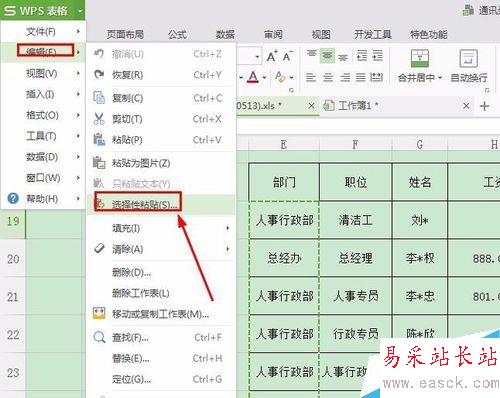The image size is (500, 398).
Task: Open the 帮助(H) menu item
Action: (43, 199)
